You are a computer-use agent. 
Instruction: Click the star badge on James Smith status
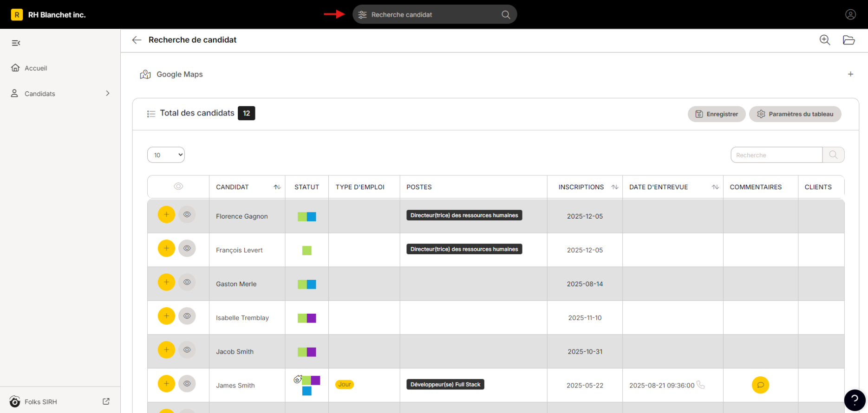coord(298,380)
